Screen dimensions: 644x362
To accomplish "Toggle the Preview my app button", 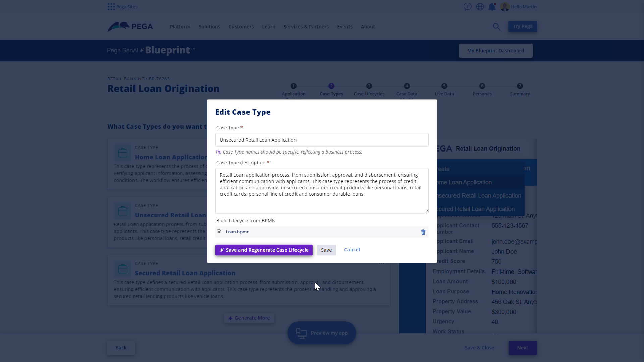I will point(322,333).
